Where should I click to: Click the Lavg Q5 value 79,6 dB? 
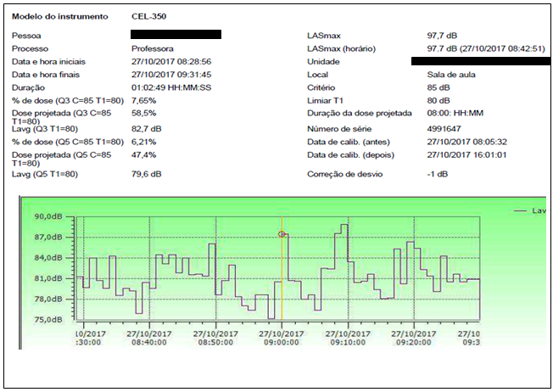[146, 174]
